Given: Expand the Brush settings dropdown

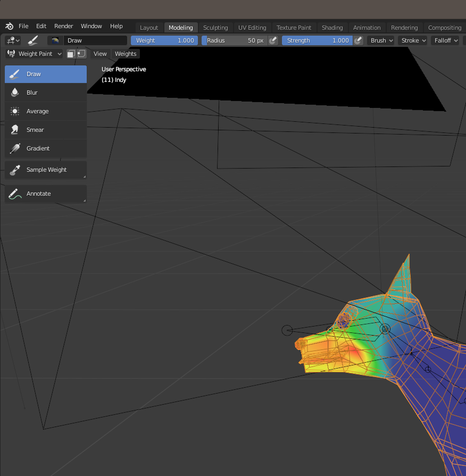Looking at the screenshot, I should tap(381, 40).
